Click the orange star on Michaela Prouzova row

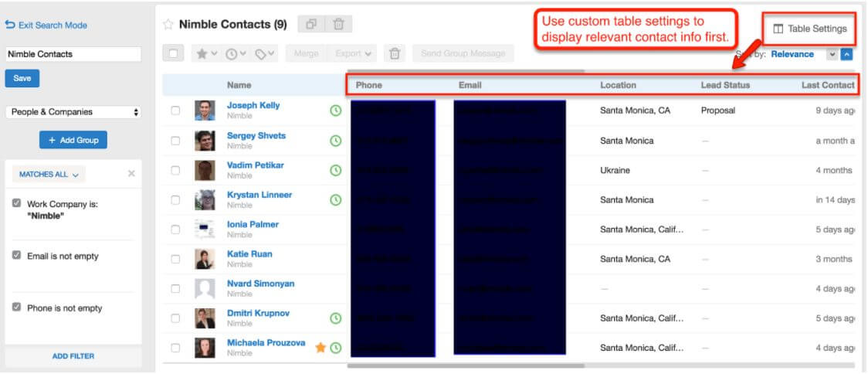click(320, 348)
